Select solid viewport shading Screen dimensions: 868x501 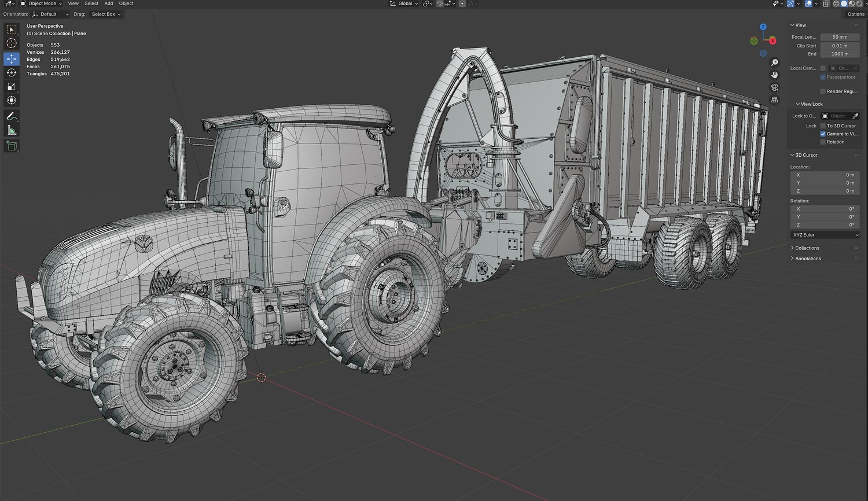(x=844, y=3)
